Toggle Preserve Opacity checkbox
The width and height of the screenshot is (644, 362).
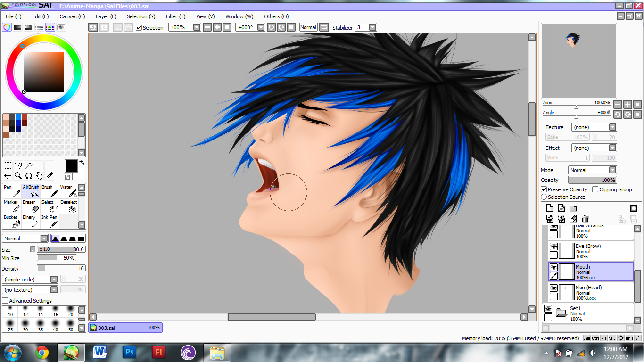(544, 189)
